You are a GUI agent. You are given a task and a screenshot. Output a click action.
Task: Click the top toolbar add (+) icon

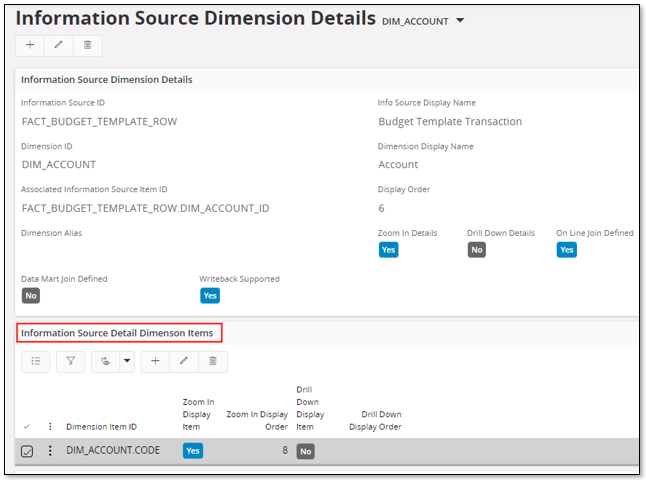30,45
